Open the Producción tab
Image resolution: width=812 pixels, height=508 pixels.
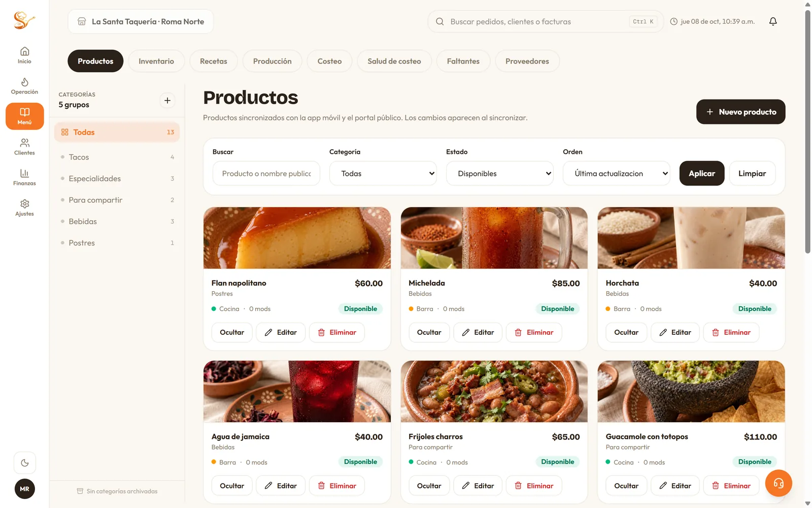[273, 61]
